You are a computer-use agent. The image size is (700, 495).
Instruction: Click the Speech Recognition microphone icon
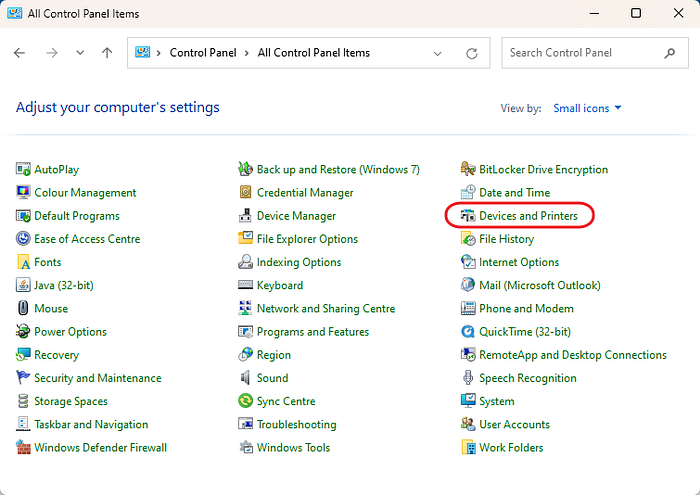pos(468,378)
